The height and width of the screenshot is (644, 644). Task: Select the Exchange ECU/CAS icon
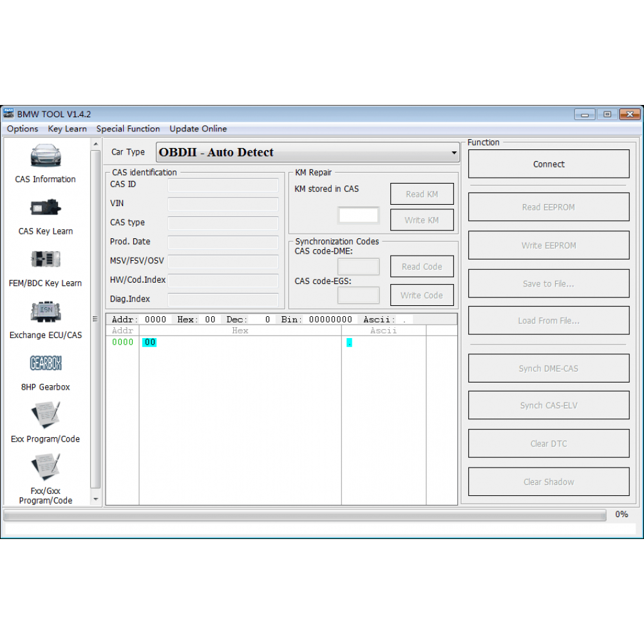tap(45, 312)
